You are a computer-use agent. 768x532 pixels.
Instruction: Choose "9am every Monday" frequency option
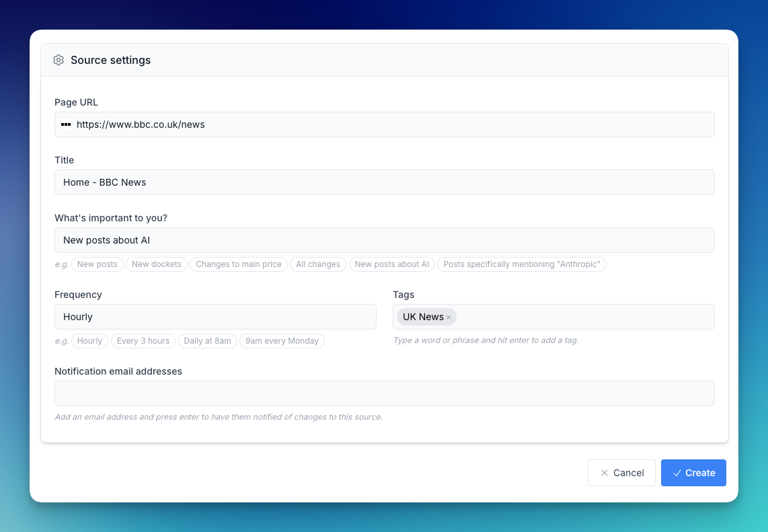click(x=282, y=341)
